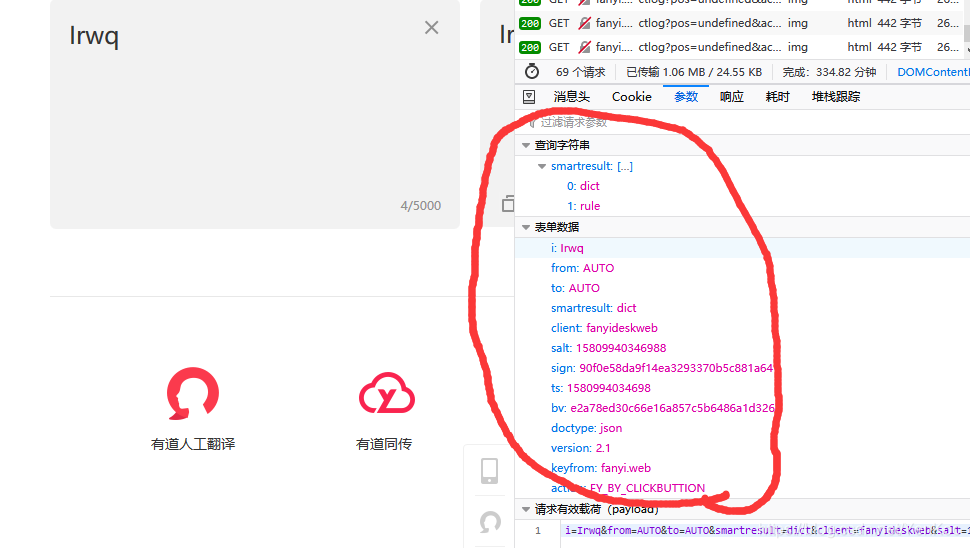Image resolution: width=970 pixels, height=548 pixels.
Task: Open the 响应 tab
Action: [x=732, y=96]
